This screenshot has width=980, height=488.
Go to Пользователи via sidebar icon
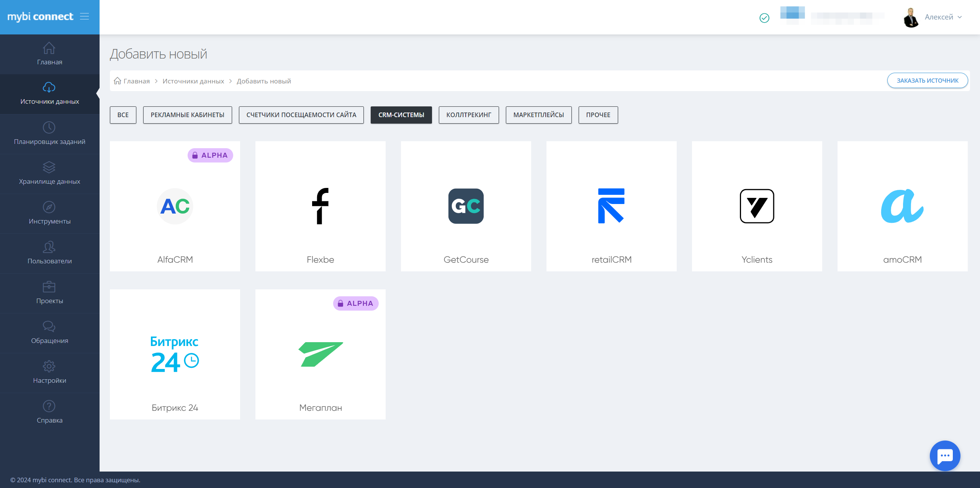[49, 247]
